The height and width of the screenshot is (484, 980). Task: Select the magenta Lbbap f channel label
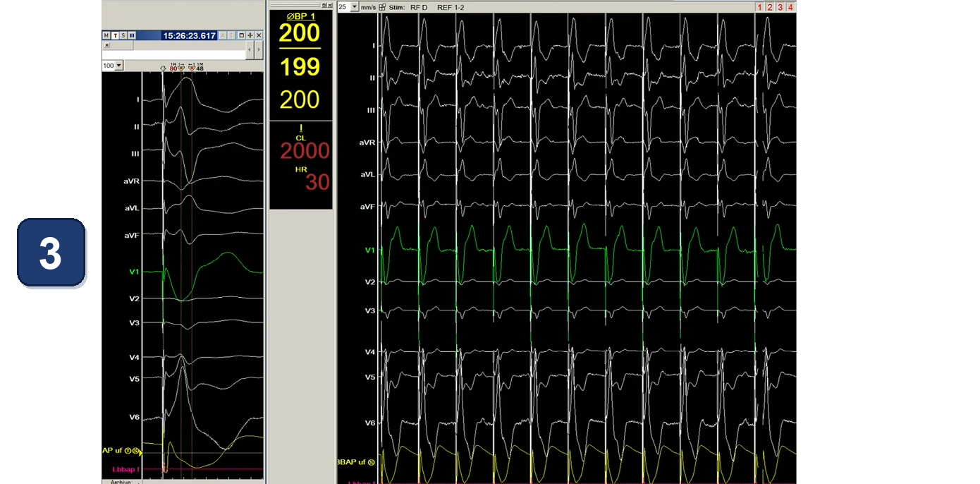pos(125,469)
